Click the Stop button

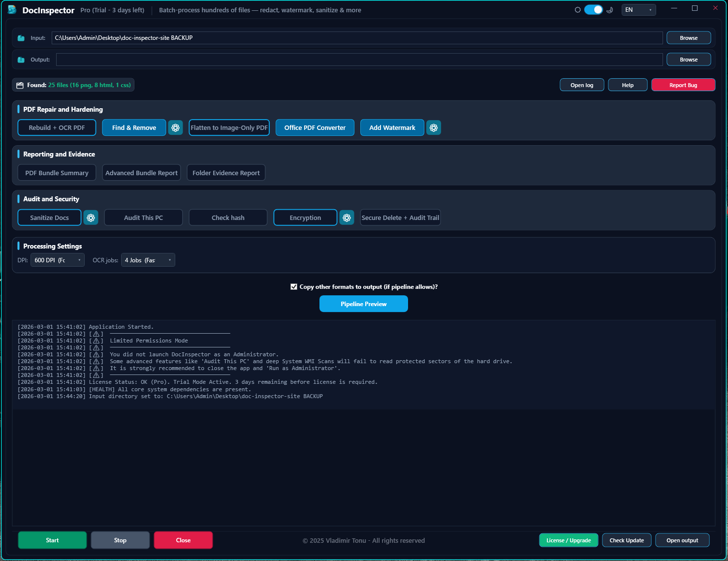[120, 540]
